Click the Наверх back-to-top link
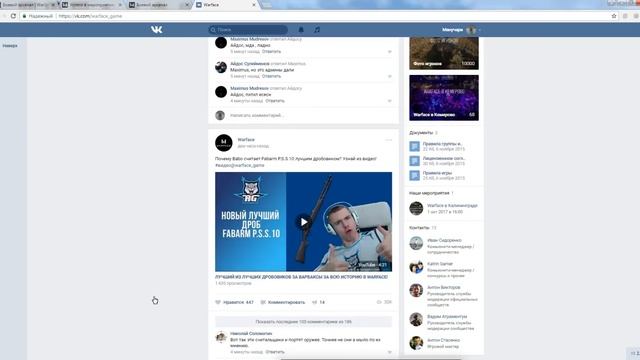 pos(10,46)
